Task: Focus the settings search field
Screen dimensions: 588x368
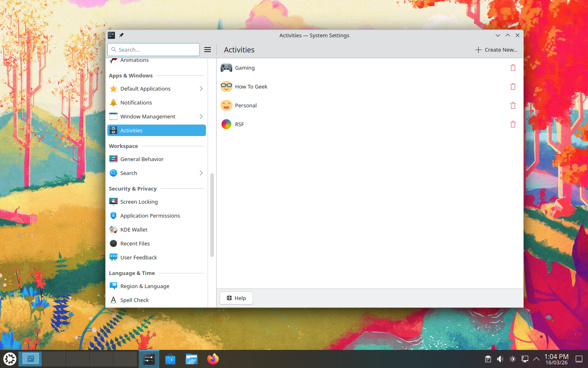Action: [x=154, y=50]
